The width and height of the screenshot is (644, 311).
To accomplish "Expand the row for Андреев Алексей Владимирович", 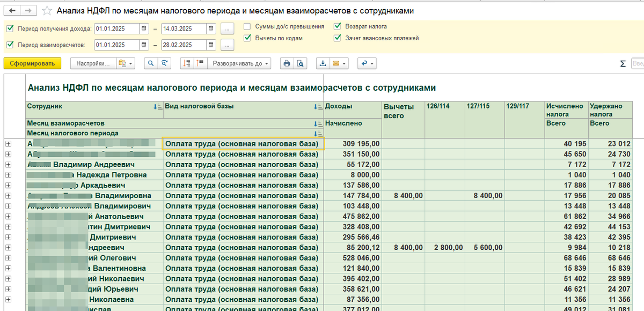I will pyautogui.click(x=8, y=206).
